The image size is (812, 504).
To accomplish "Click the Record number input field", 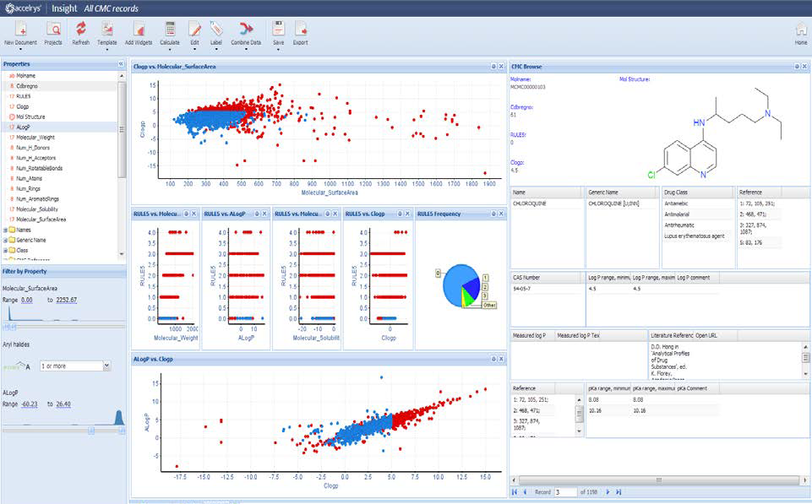I will point(565,492).
